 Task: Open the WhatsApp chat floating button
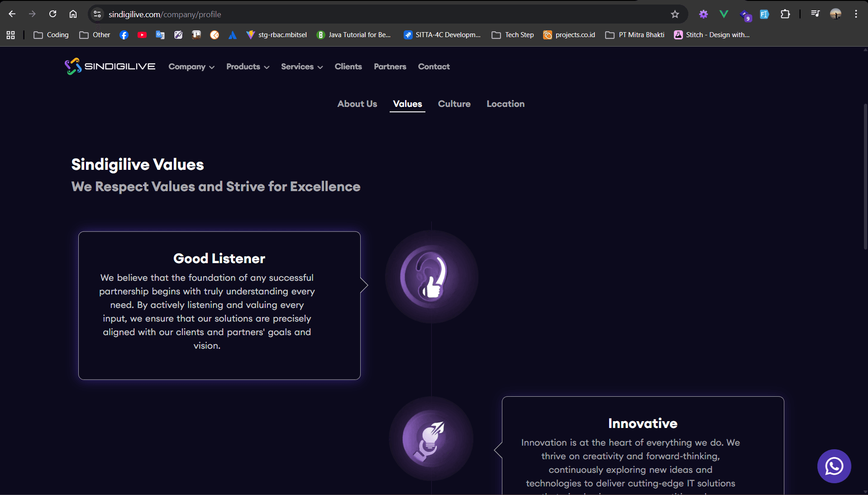point(834,466)
